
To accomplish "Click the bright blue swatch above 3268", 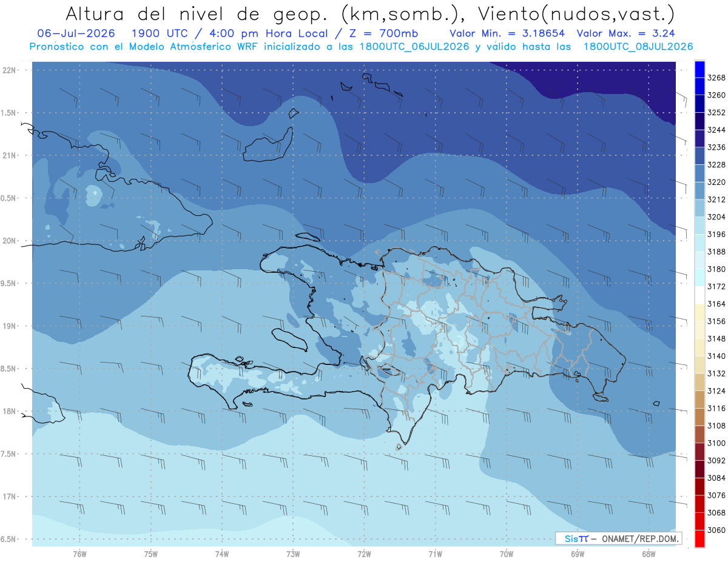I will pos(699,69).
